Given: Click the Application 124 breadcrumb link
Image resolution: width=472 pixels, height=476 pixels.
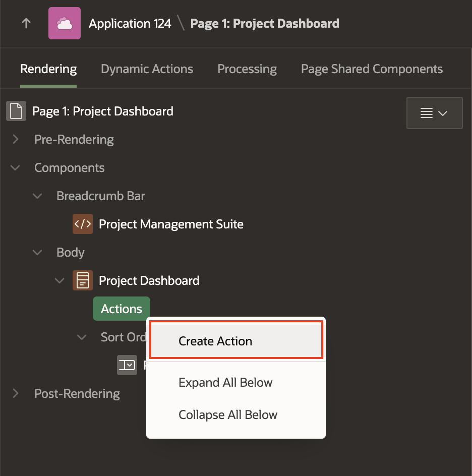Looking at the screenshot, I should [130, 24].
